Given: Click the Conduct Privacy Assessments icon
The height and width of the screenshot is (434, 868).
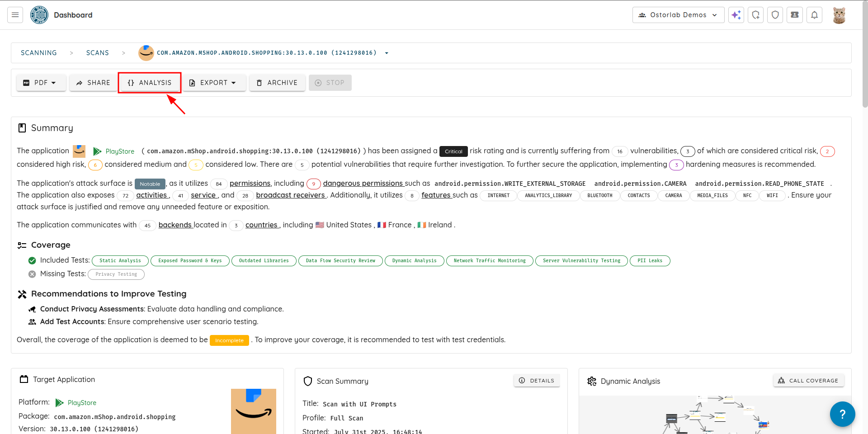Looking at the screenshot, I should 32,309.
